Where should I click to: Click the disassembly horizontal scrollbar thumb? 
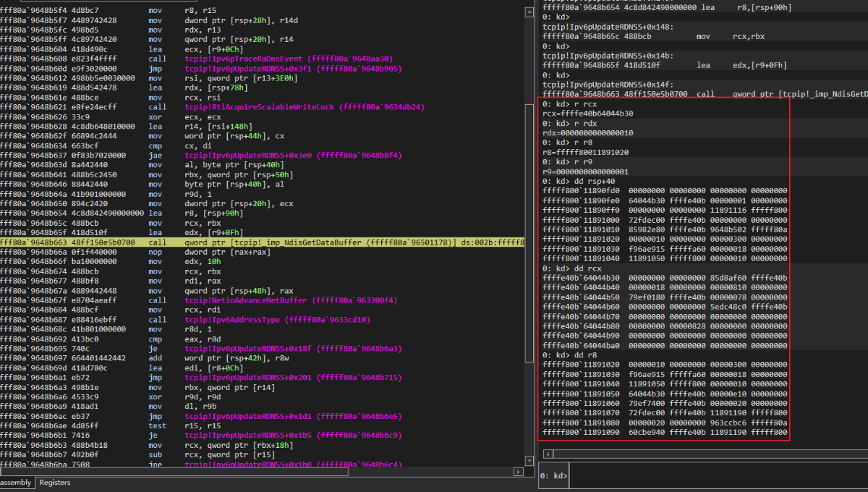click(x=174, y=471)
